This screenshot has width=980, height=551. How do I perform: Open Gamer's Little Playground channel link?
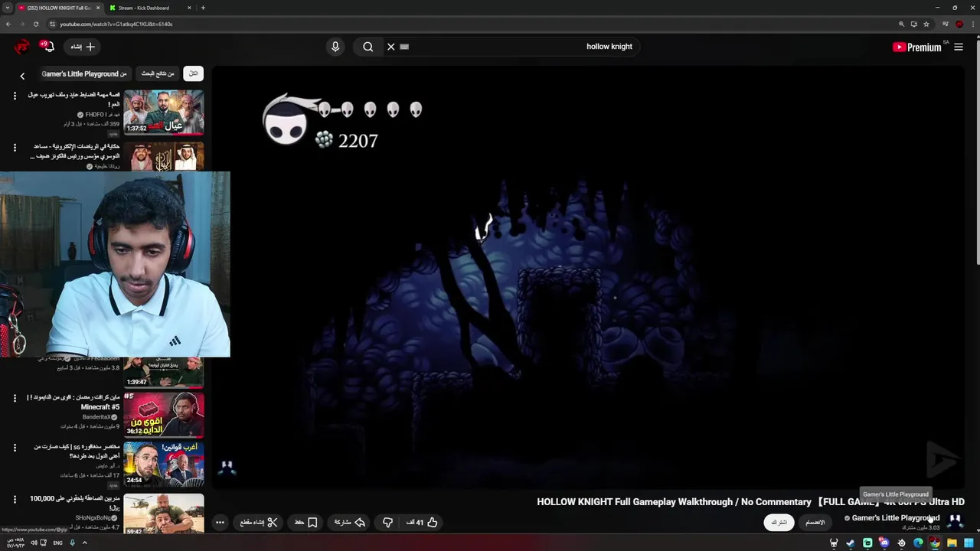pyautogui.click(x=896, y=518)
